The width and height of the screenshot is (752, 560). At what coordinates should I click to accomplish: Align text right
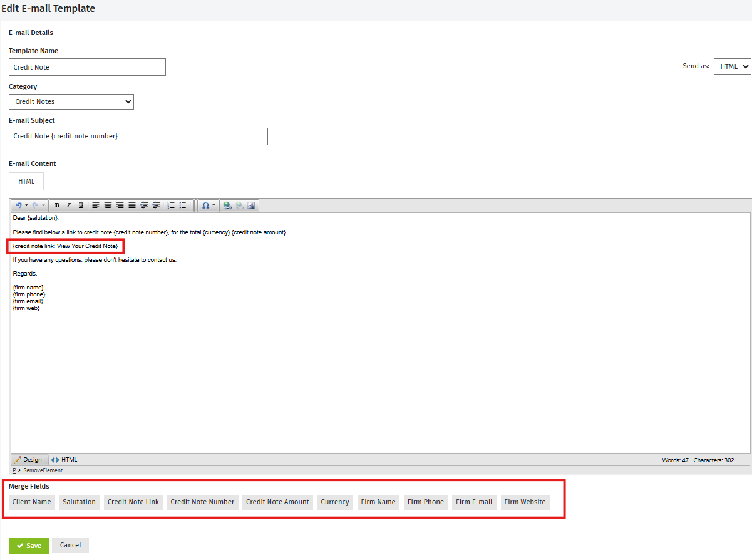pyautogui.click(x=120, y=205)
